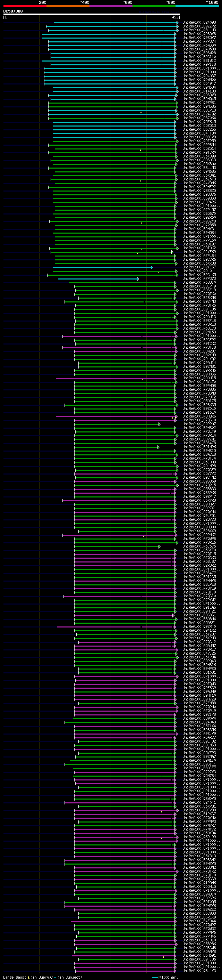Click the short green bar for UniRef100_C0PRA7
The width and height of the screenshot is (222, 980).
point(117,424)
